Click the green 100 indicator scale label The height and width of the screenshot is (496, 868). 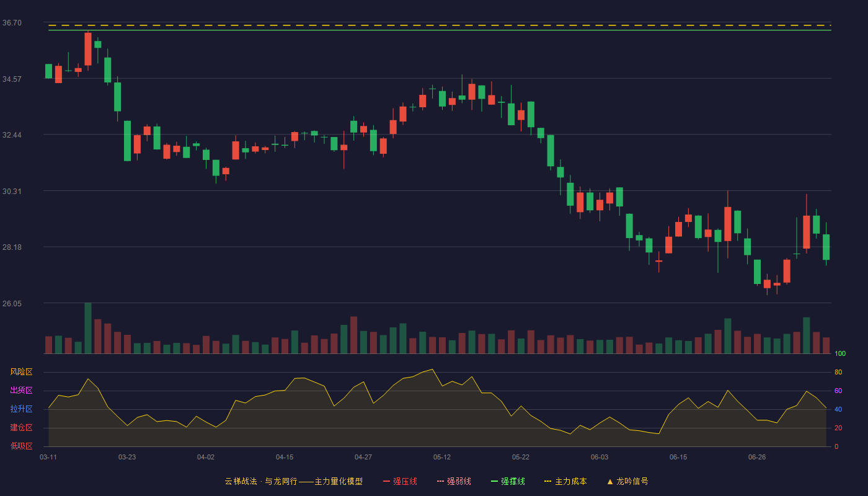[x=840, y=354]
